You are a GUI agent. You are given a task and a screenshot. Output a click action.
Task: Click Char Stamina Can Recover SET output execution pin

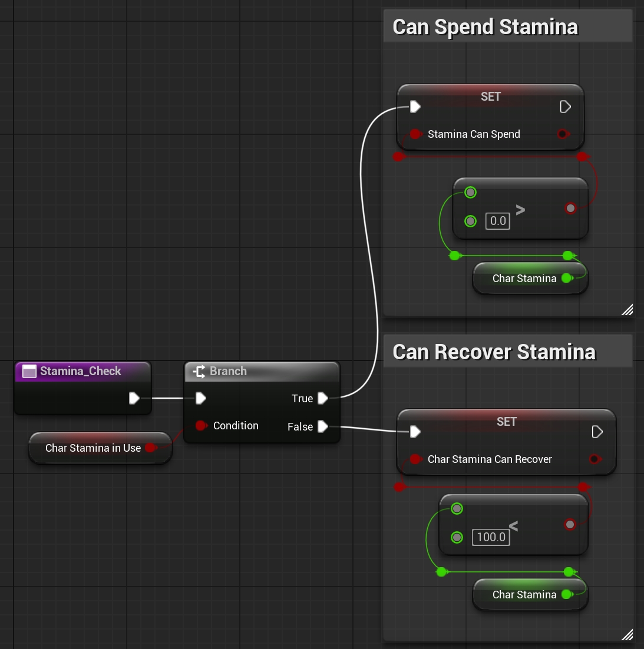597,432
